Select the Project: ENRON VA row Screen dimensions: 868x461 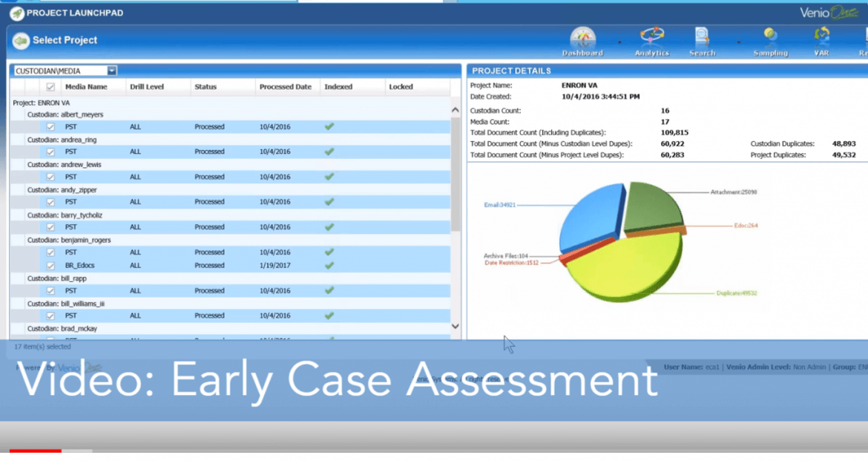coord(42,103)
